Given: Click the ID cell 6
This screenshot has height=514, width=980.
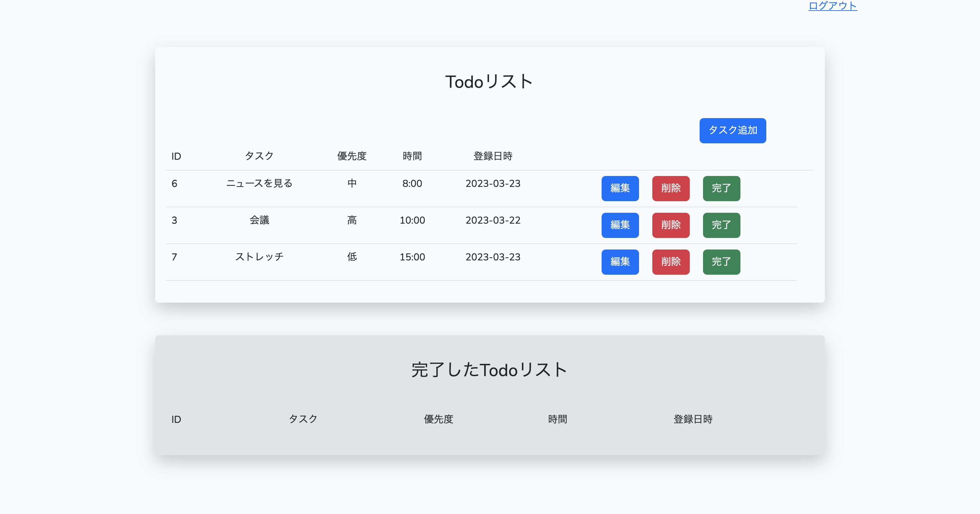Looking at the screenshot, I should pos(174,183).
